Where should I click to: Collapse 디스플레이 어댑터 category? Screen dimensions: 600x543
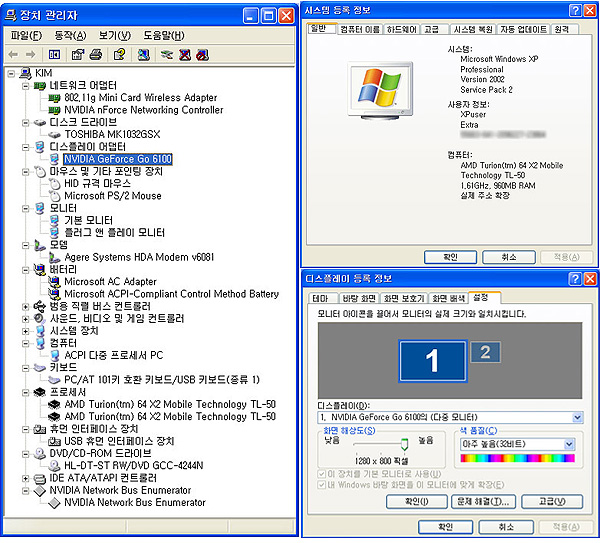pyautogui.click(x=25, y=147)
